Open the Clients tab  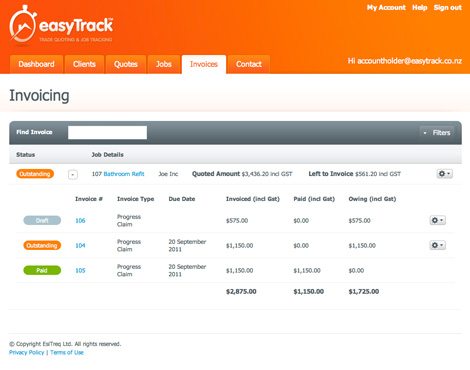pyautogui.click(x=84, y=64)
